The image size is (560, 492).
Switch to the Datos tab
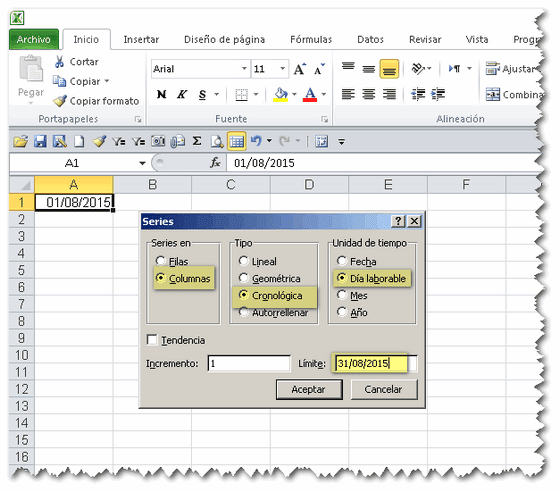pyautogui.click(x=370, y=39)
